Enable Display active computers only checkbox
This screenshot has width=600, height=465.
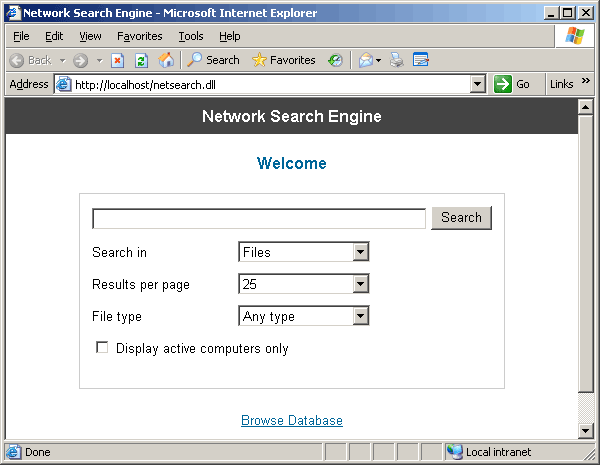(x=102, y=348)
